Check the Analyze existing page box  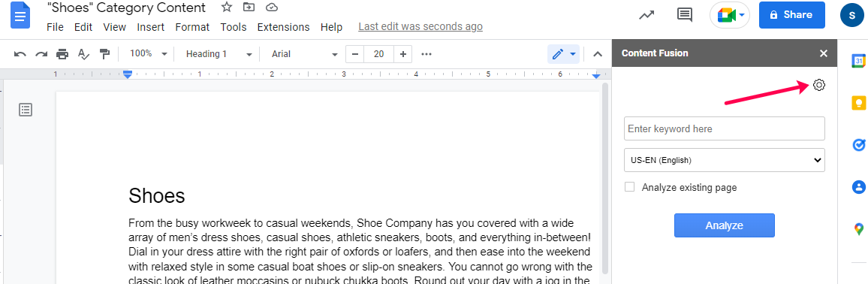tap(629, 187)
